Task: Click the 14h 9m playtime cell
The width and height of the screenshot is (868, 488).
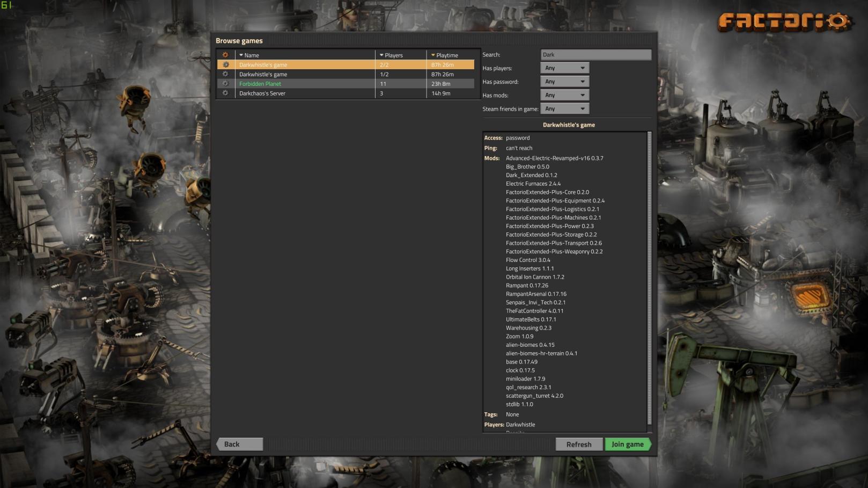Action: click(441, 93)
